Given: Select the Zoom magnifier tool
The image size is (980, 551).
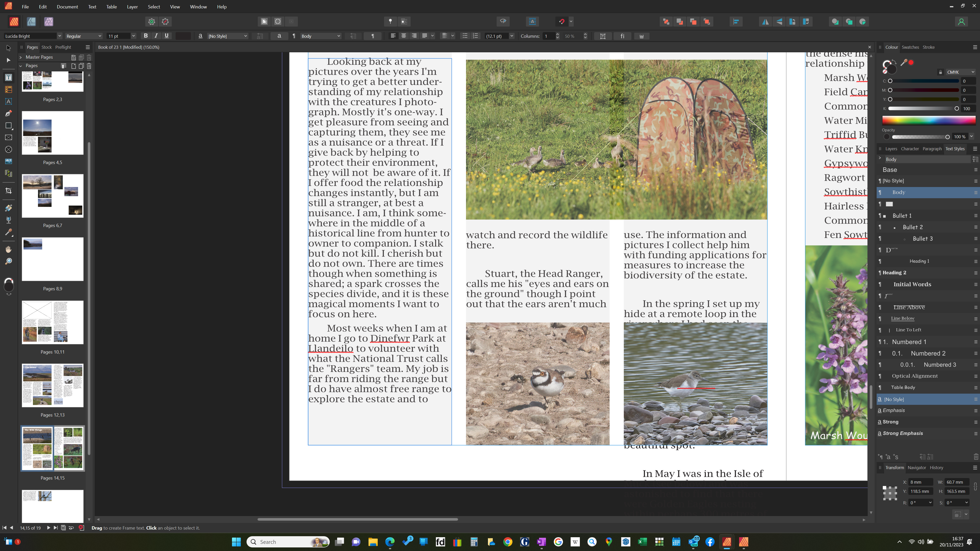Looking at the screenshot, I should (x=8, y=262).
